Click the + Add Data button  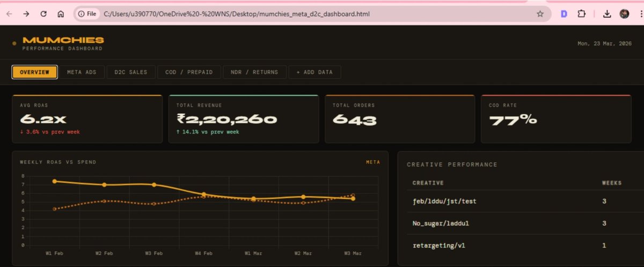point(314,72)
